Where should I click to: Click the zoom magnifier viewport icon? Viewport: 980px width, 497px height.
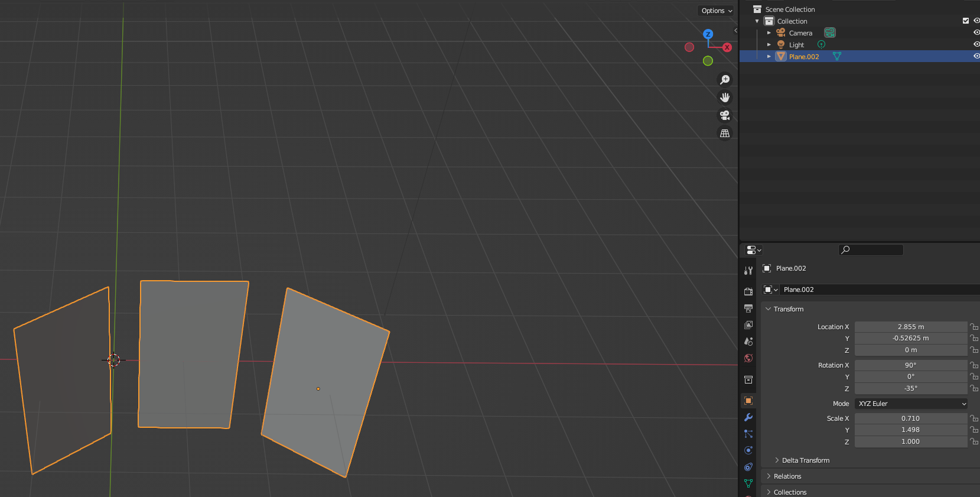coord(725,80)
